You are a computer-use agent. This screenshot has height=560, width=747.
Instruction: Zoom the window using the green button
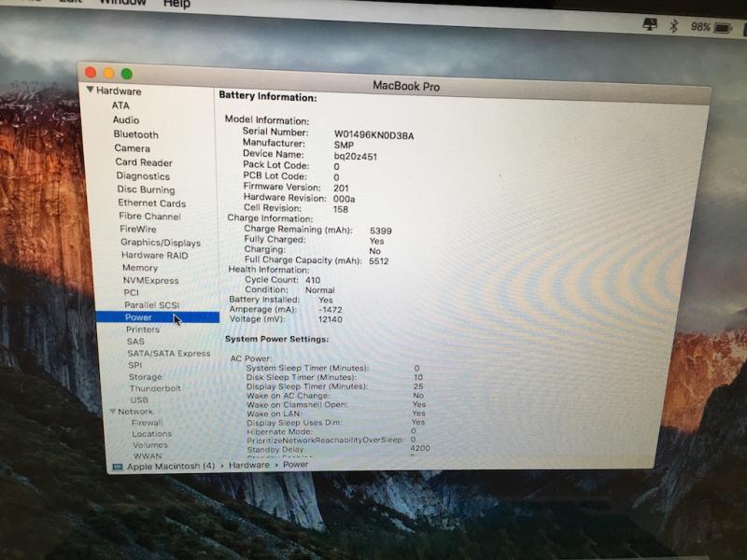click(x=127, y=74)
